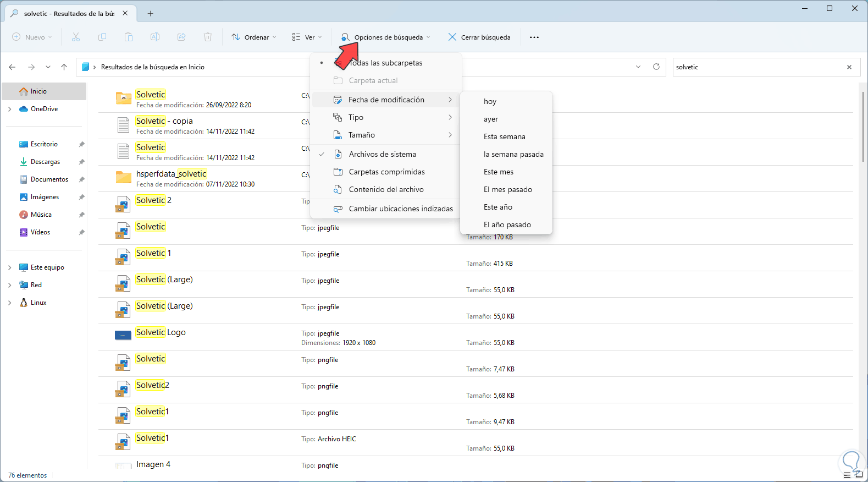
Task: Click the Cut scissors icon
Action: 76,37
